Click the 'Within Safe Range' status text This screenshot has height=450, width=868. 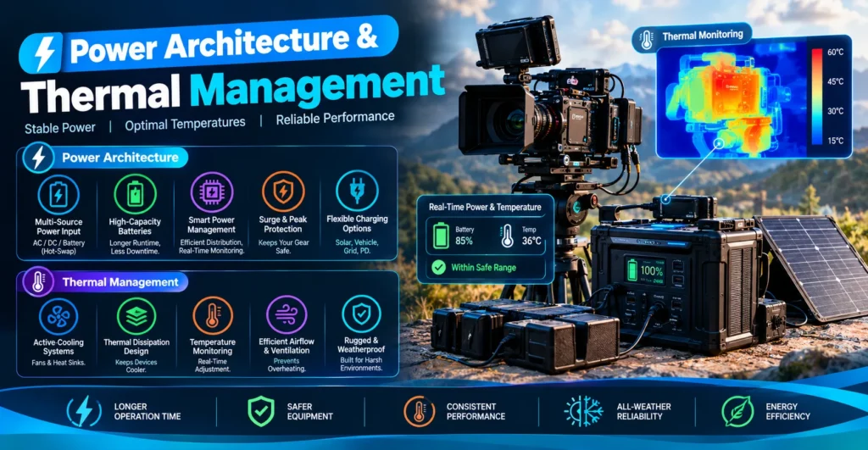(x=483, y=268)
